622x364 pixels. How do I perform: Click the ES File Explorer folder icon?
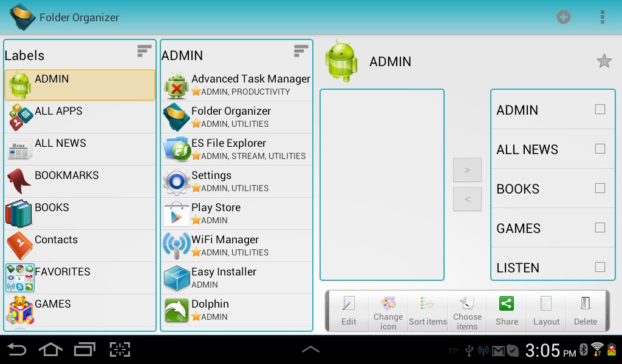(x=177, y=149)
